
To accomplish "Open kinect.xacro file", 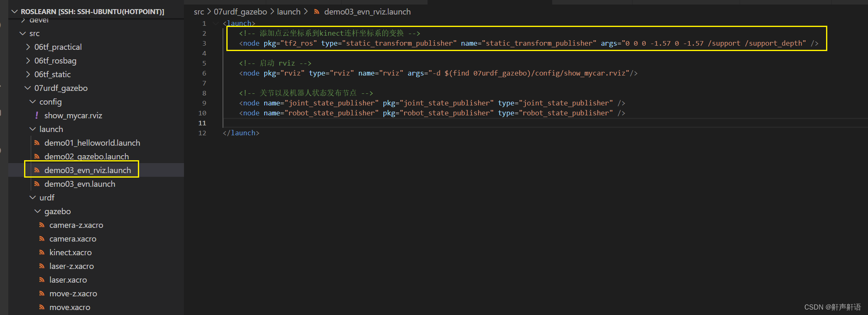I will coord(70,252).
